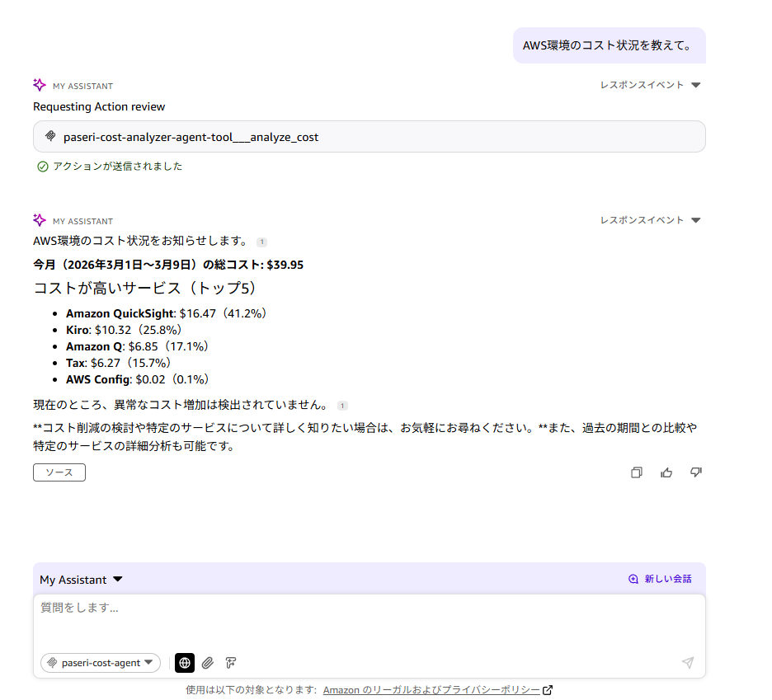Give the response a thumbs down

pyautogui.click(x=695, y=472)
